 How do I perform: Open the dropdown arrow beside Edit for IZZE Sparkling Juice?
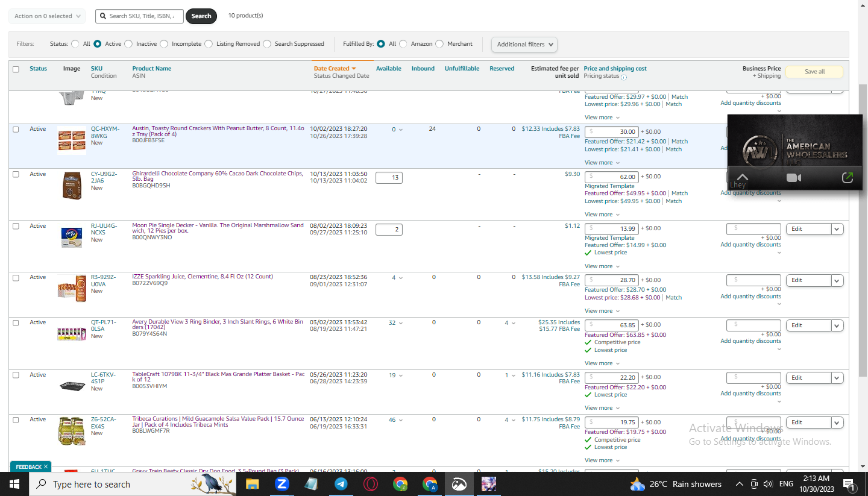coord(837,280)
